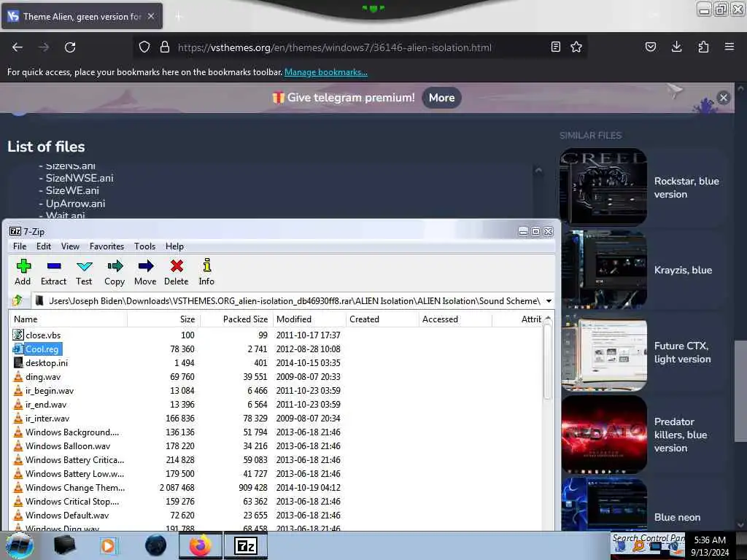Open the Edit menu in 7-Zip
Screen dimensions: 747x560
coord(43,246)
